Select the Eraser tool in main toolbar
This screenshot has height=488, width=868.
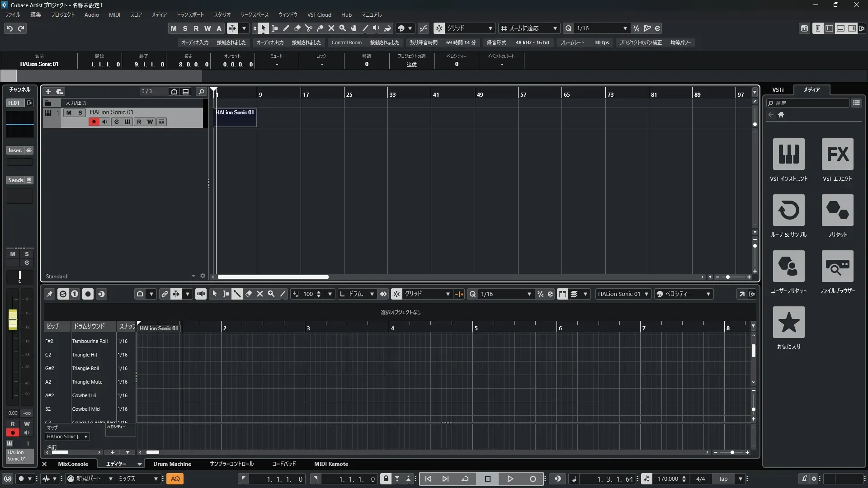click(x=297, y=28)
